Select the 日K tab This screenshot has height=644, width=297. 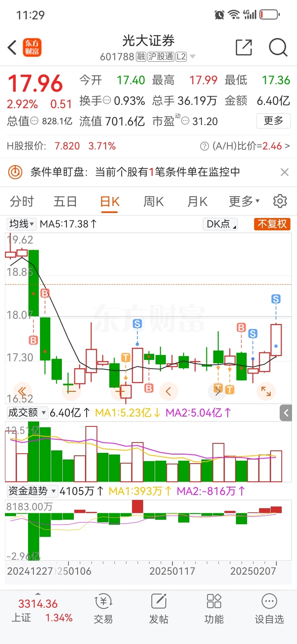pyautogui.click(x=110, y=201)
